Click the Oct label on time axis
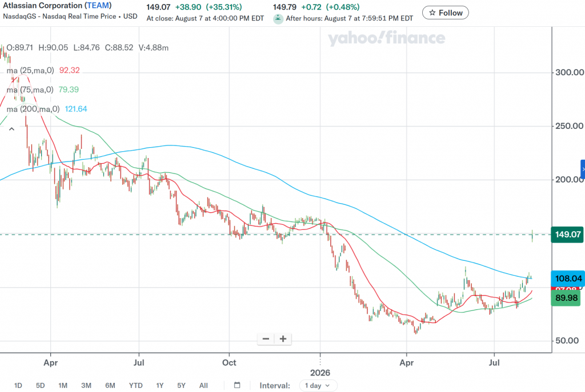This screenshot has width=585, height=392. [229, 362]
